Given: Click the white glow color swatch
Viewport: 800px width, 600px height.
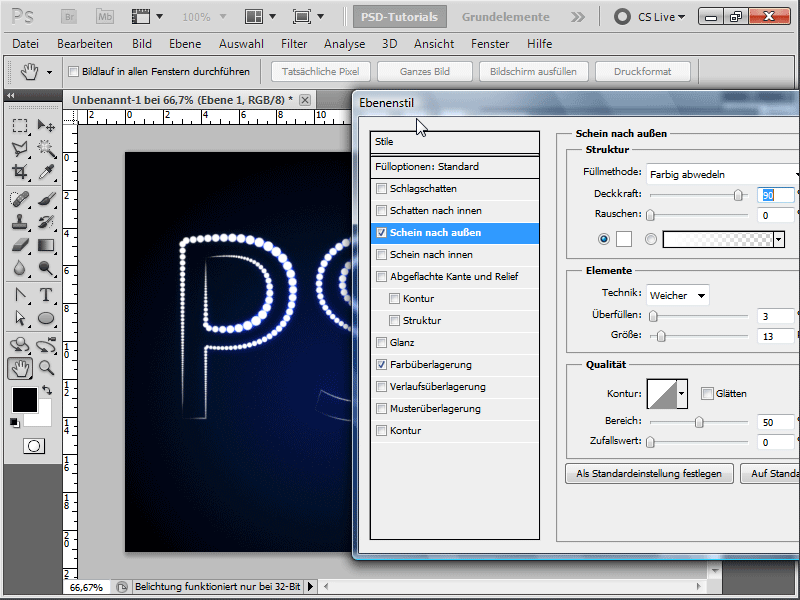Looking at the screenshot, I should click(624, 239).
